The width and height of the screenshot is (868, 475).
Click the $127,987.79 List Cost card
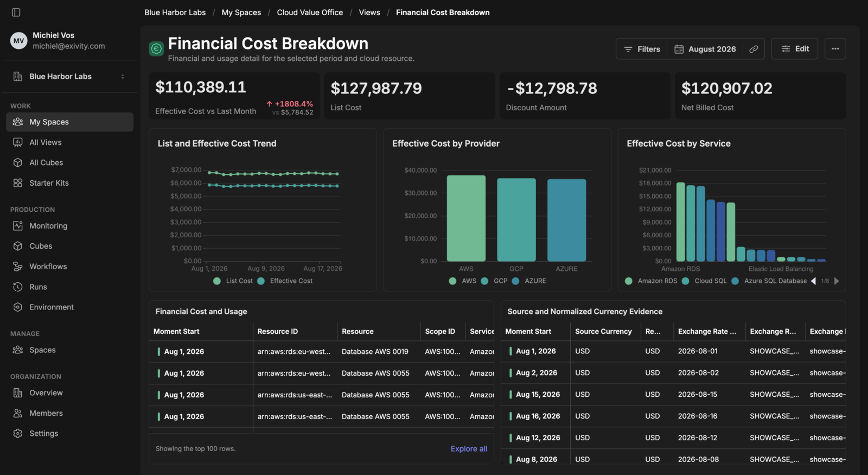pos(410,96)
